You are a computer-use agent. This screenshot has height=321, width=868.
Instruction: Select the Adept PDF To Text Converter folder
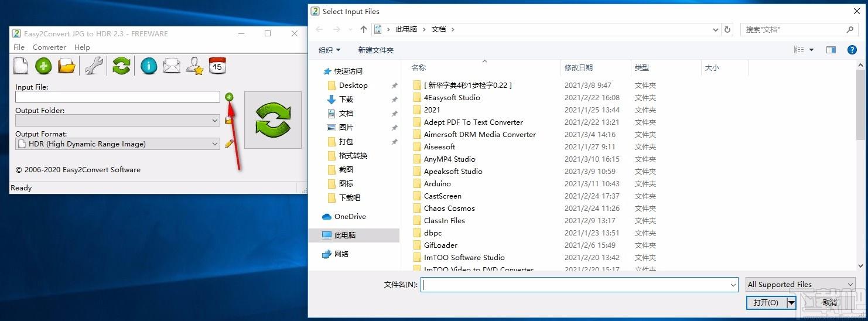(x=473, y=122)
